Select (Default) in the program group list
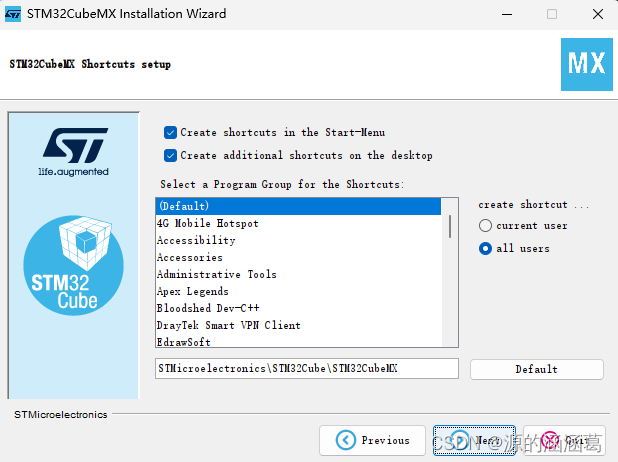Screen dimensions: 618x462 click(x=298, y=206)
